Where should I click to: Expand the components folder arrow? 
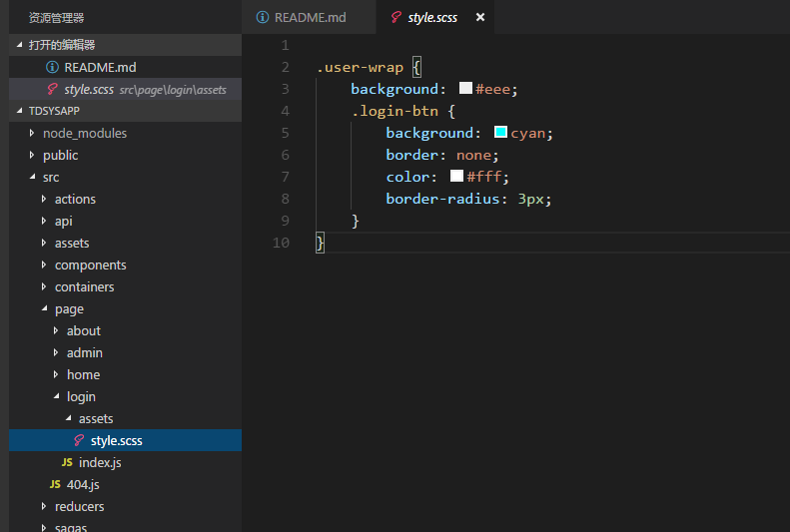pyautogui.click(x=44, y=265)
